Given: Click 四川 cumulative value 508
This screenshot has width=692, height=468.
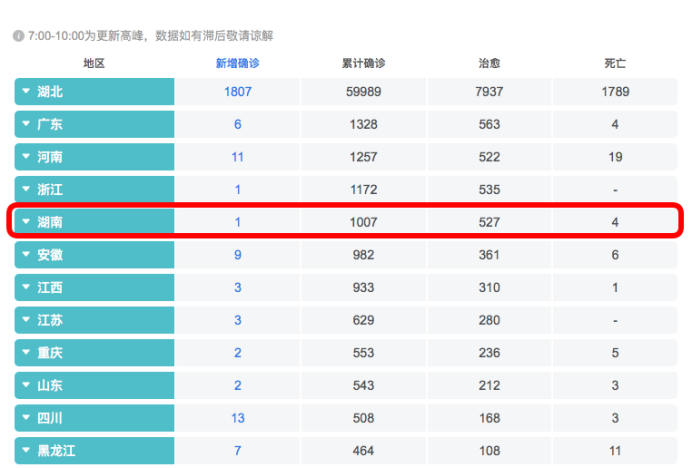Looking at the screenshot, I should 363,418.
